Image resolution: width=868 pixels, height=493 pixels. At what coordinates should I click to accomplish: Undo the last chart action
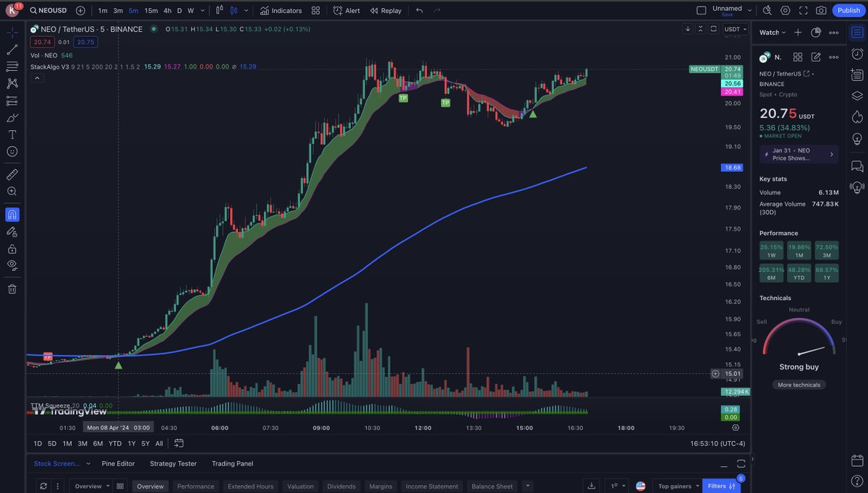click(x=420, y=11)
